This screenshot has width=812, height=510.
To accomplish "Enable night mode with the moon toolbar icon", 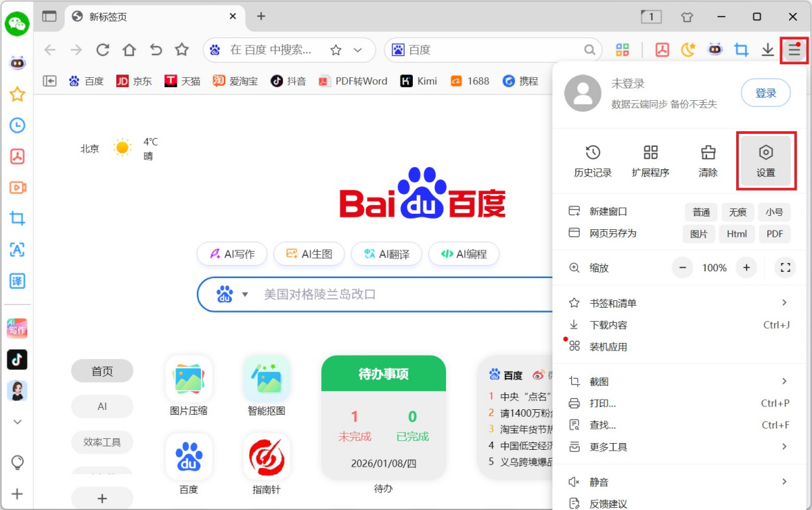I will pos(688,49).
